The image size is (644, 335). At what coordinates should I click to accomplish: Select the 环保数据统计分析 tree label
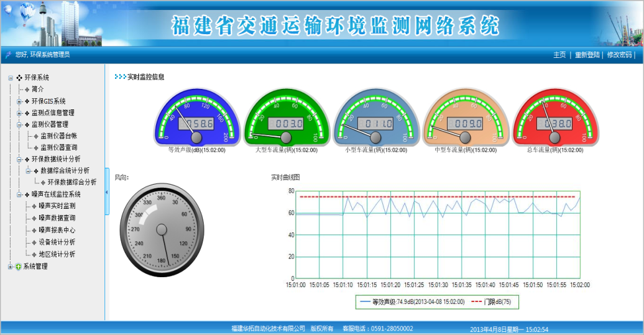(56, 159)
